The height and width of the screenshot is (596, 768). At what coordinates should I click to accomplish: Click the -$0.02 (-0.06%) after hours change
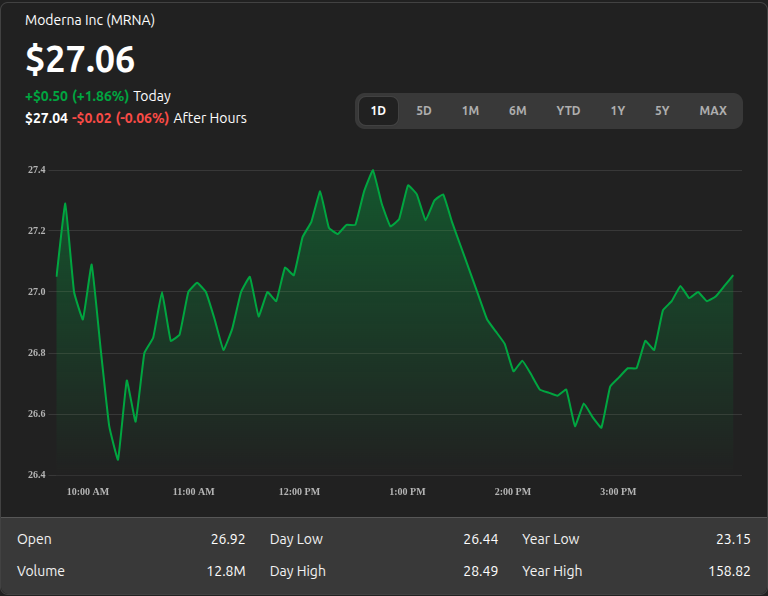click(x=120, y=118)
